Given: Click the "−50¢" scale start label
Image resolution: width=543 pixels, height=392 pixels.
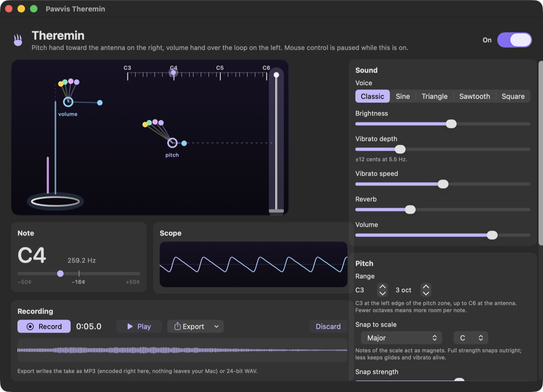Looking at the screenshot, I should click(25, 282).
